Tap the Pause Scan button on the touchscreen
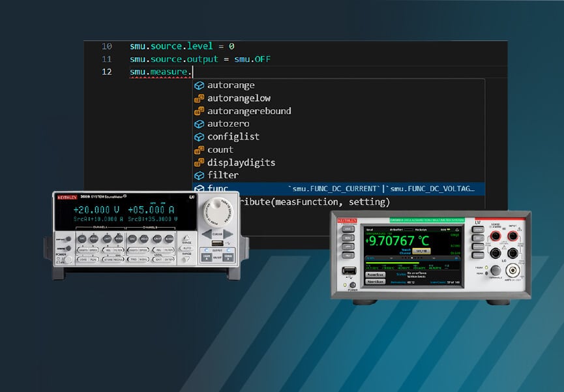Viewport: 564px width, 392px height. point(374,274)
